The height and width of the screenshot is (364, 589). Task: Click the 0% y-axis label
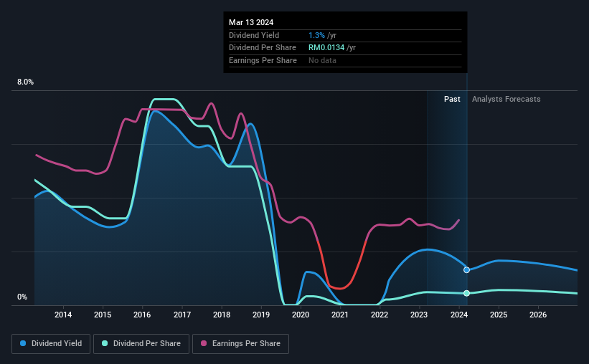point(22,297)
